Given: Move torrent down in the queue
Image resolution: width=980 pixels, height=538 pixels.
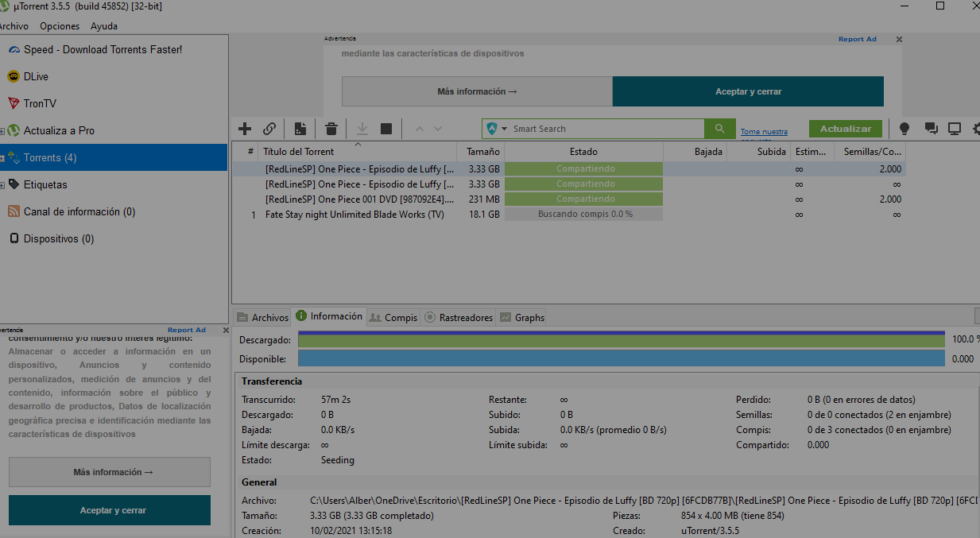Looking at the screenshot, I should click(x=437, y=129).
